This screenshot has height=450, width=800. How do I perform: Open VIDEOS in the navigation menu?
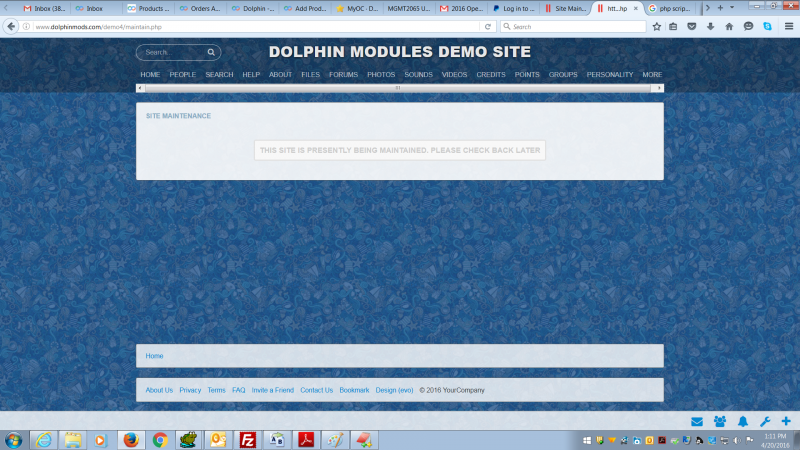pyautogui.click(x=454, y=74)
